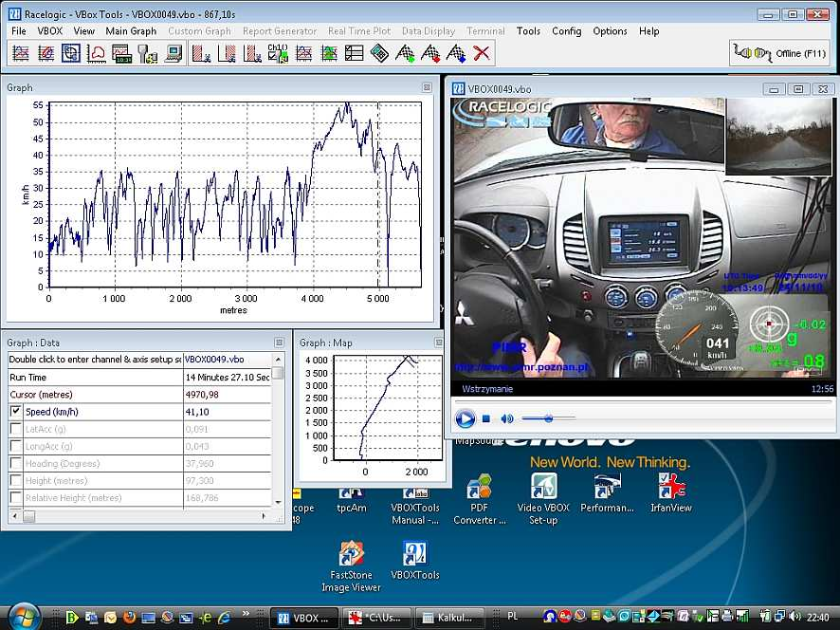Stop the video playback
This screenshot has height=630, width=840.
click(x=486, y=418)
